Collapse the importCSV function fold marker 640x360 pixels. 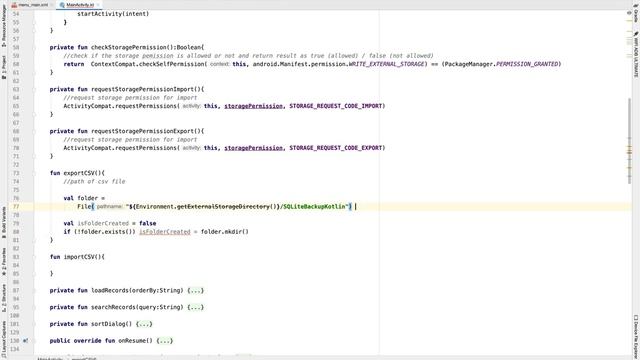[x=34, y=257]
